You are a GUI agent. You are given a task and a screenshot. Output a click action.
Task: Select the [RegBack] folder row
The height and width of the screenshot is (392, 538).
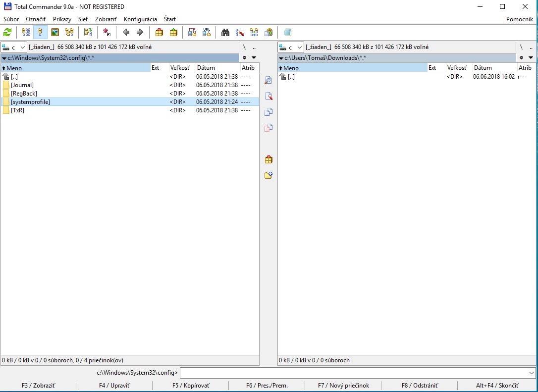(130, 93)
